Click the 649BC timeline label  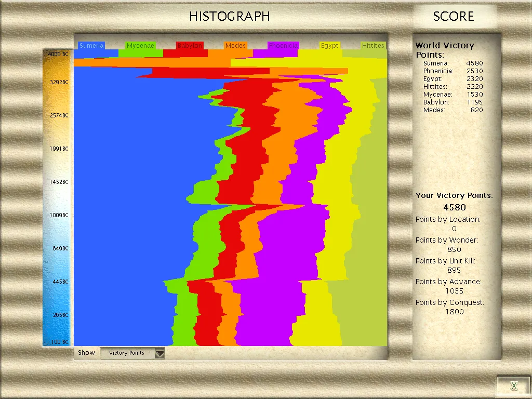pos(60,248)
